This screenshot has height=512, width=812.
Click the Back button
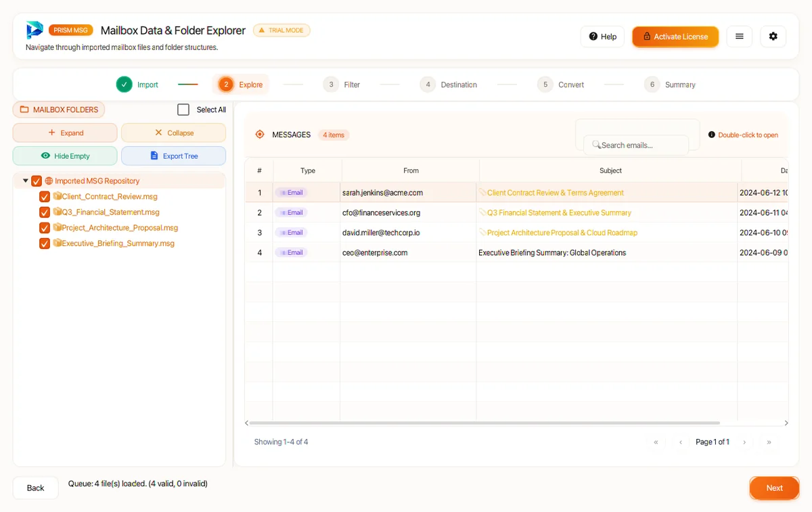tap(35, 488)
